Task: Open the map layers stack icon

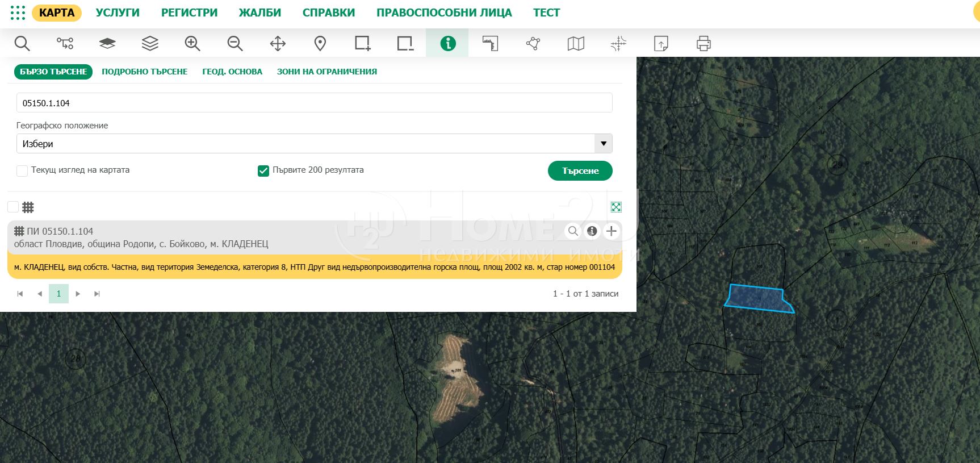Action: pyautogui.click(x=150, y=43)
